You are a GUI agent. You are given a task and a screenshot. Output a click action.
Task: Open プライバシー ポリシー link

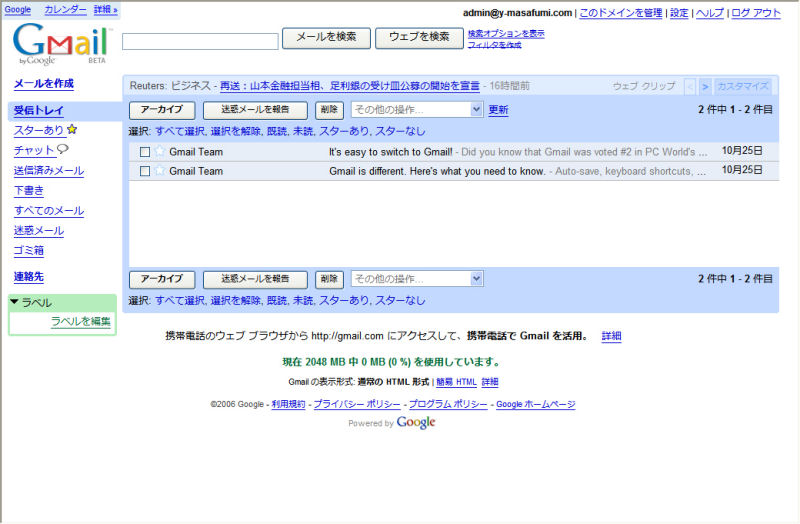pyautogui.click(x=357, y=404)
